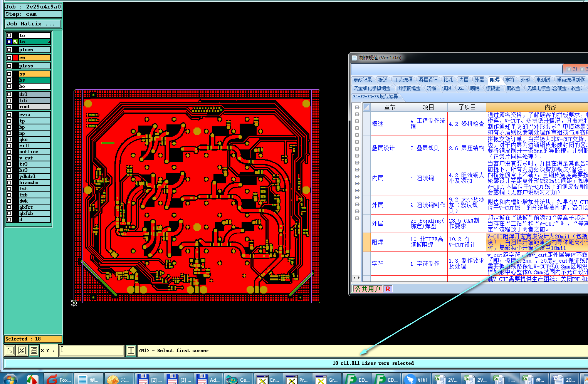Click the table corner select-all icon in 制作规范
The image size is (588, 384).
pyautogui.click(x=366, y=107)
